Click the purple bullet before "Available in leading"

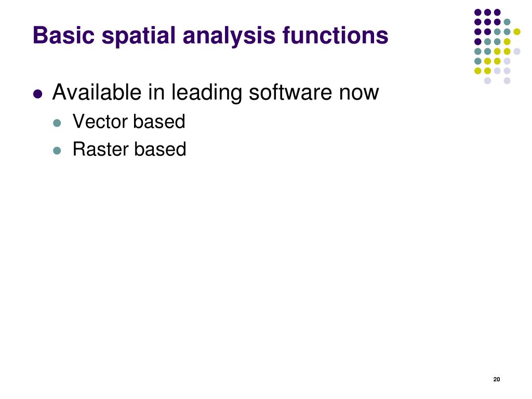pos(37,95)
